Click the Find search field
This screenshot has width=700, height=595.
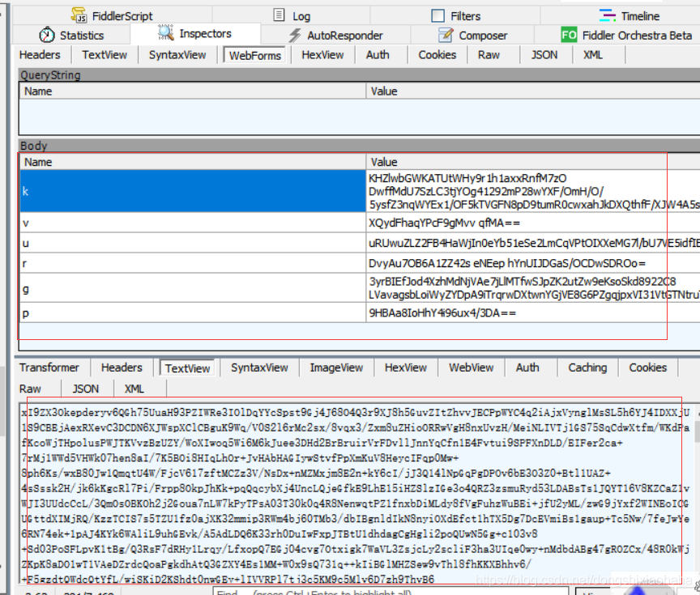coord(391,592)
